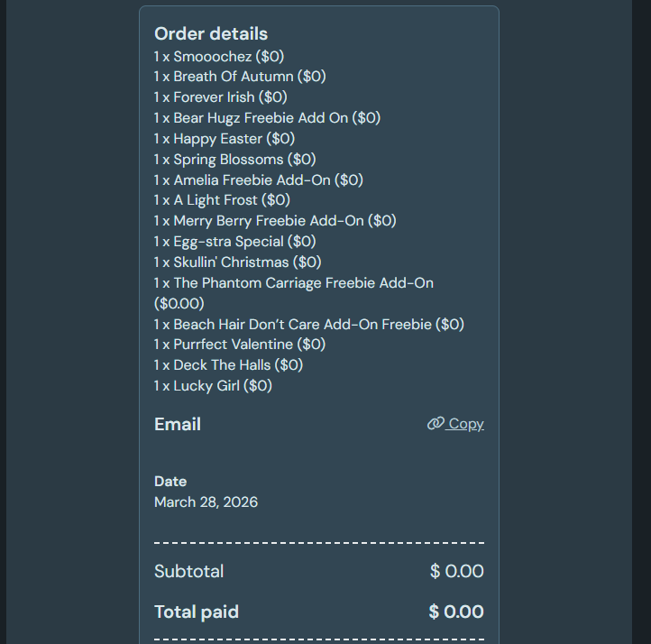Click the Breath Of Autumn item
Screen dimensions: 651x644
(x=240, y=77)
